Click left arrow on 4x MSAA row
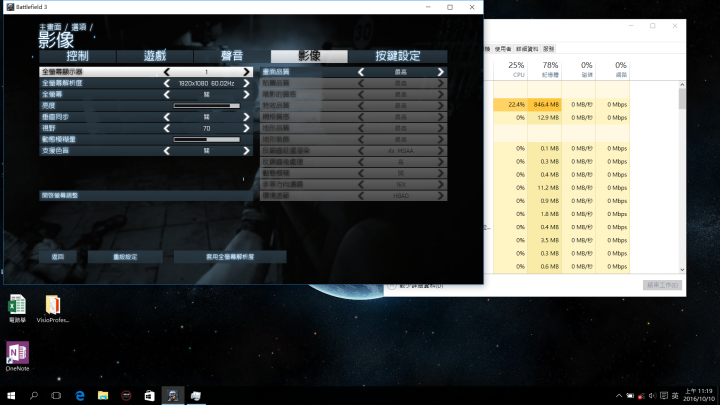The width and height of the screenshot is (720, 405). pos(361,151)
